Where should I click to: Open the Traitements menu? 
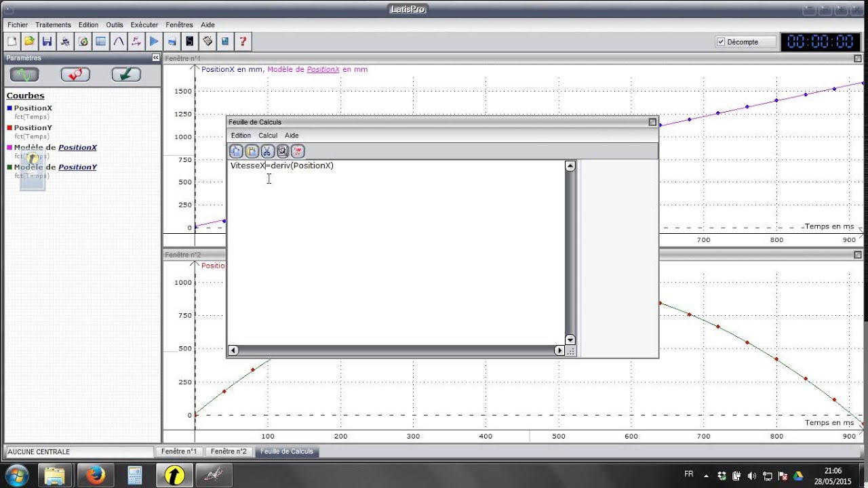(53, 25)
